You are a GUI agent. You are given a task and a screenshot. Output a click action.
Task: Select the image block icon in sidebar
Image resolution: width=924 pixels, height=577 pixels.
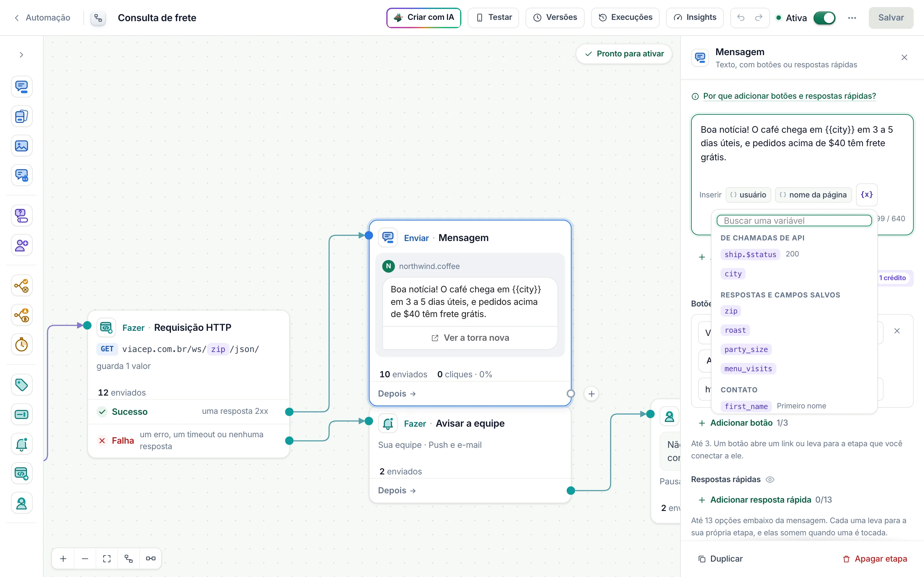[21, 146]
